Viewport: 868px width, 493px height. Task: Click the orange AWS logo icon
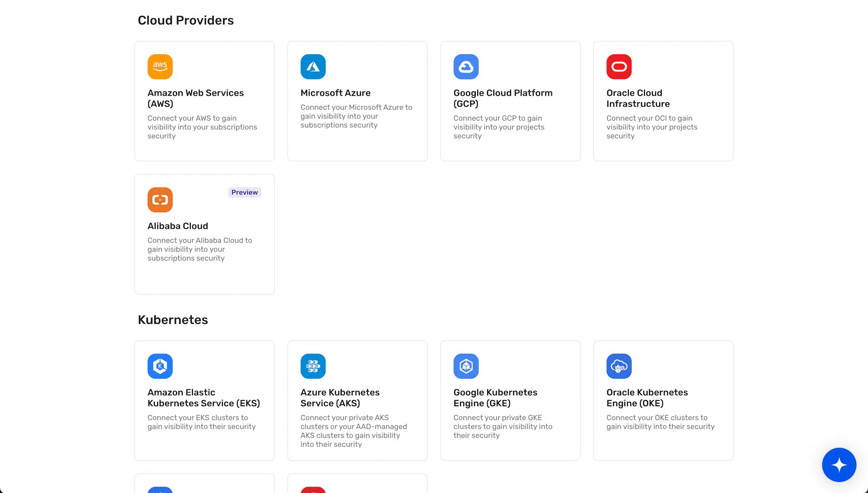click(160, 67)
